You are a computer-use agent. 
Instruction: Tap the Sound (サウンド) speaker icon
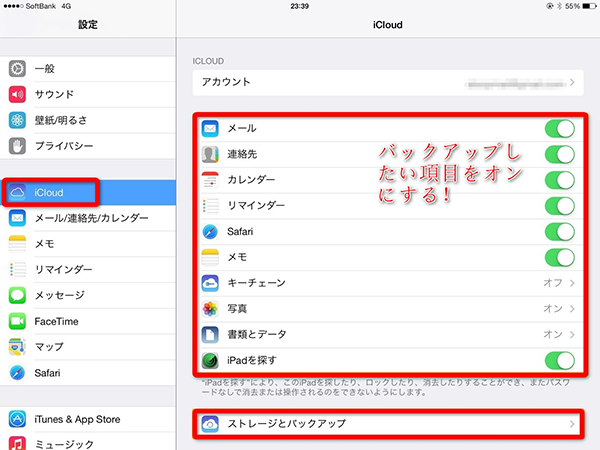(17, 95)
